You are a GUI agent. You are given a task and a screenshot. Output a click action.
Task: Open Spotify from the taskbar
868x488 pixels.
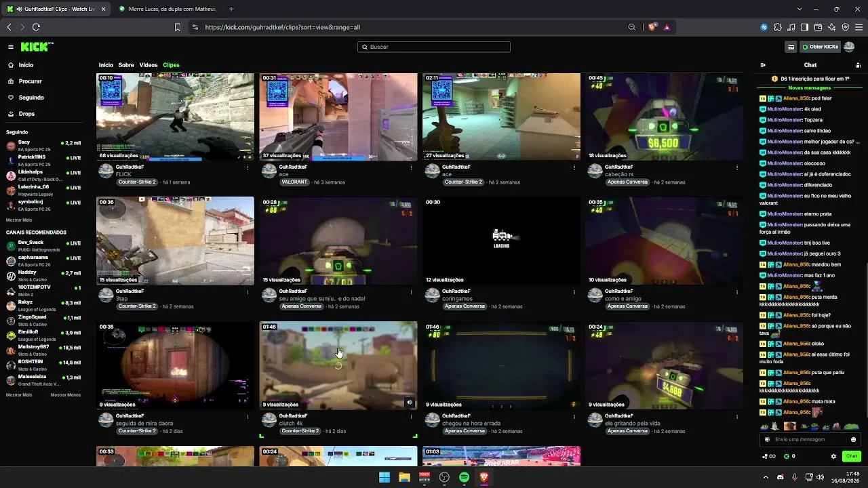pos(464,477)
